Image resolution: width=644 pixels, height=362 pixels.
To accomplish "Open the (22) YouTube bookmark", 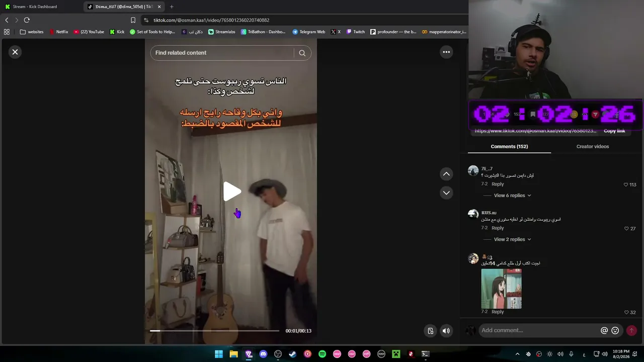I will coord(89,32).
